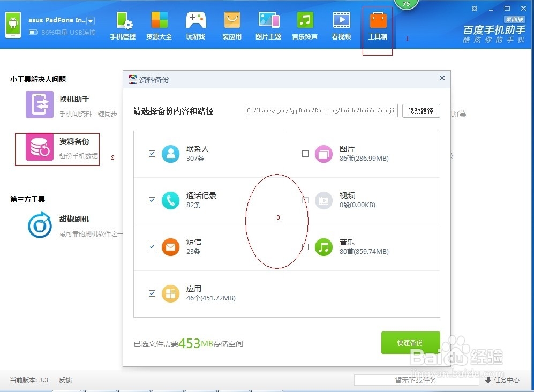Screen dimensions: 534x392
Task: Click the green Android phone icon
Action: click(13, 25)
